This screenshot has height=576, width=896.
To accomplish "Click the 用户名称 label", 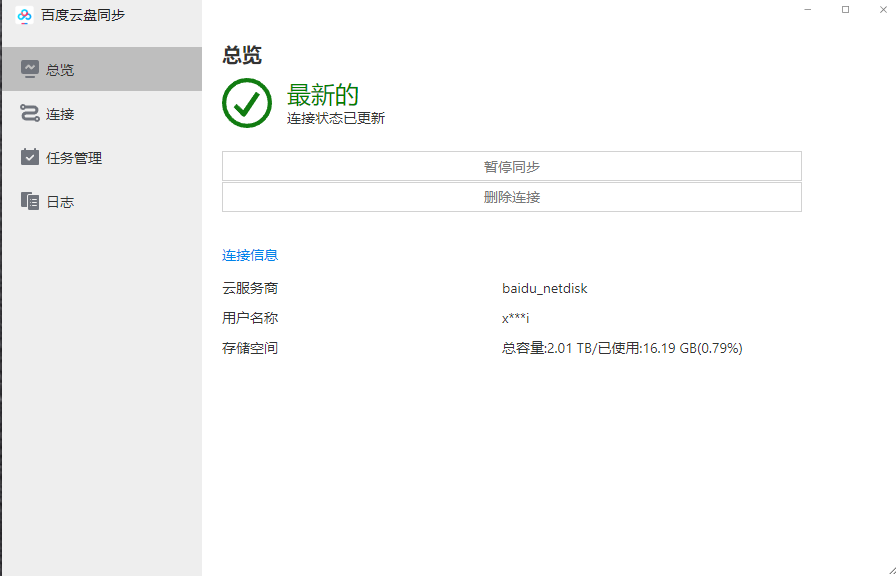I will [250, 318].
